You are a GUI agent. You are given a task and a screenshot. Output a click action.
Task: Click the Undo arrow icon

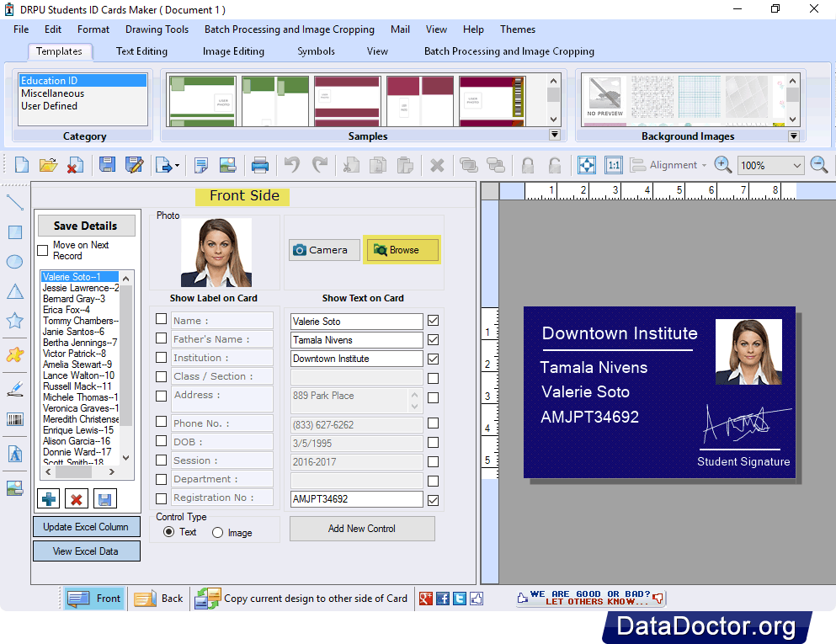(292, 165)
